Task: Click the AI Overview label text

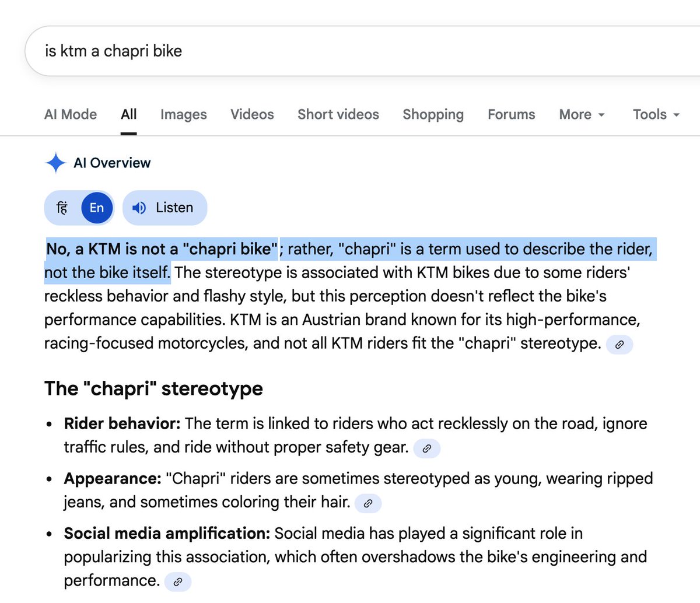Action: pos(112,163)
